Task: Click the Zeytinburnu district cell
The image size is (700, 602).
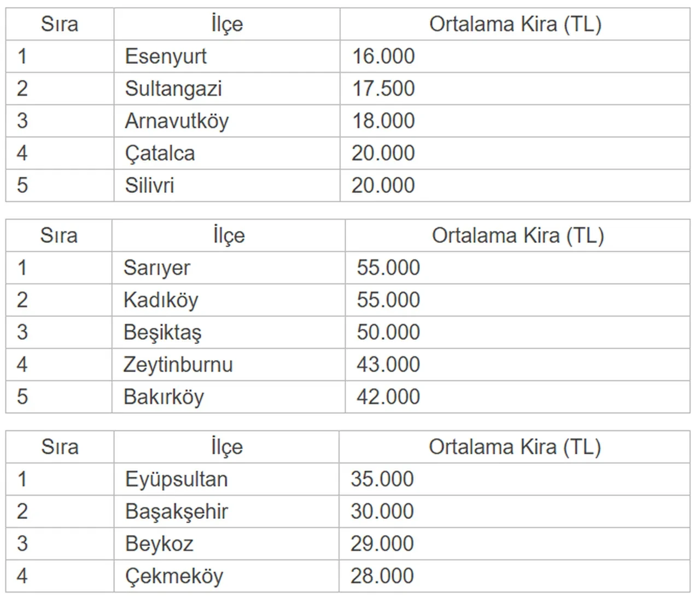Action: [178, 364]
